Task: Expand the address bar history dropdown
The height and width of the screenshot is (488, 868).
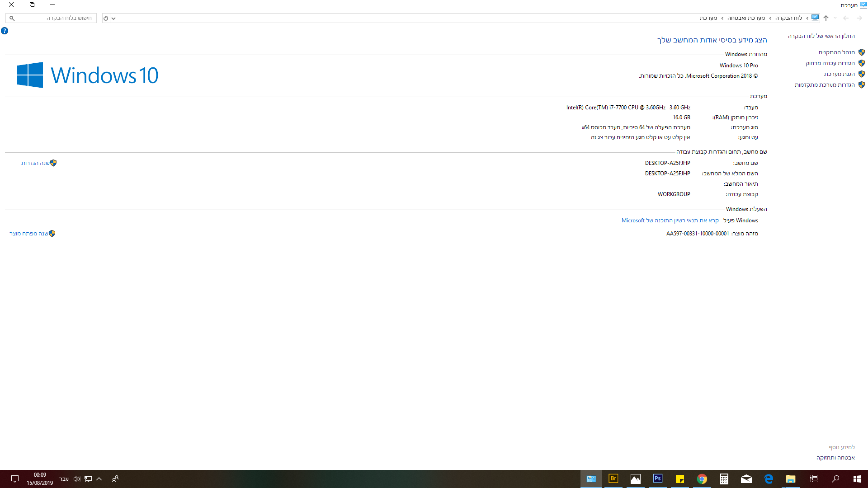Action: [113, 18]
